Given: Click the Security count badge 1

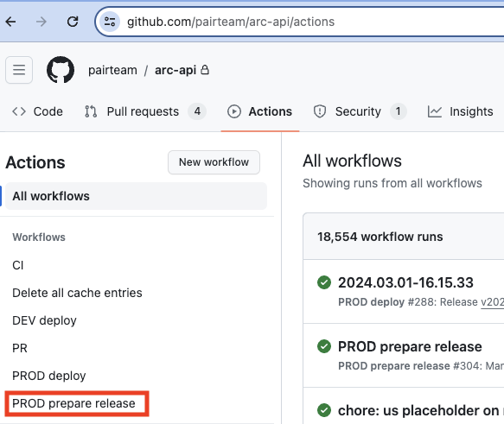Looking at the screenshot, I should [x=399, y=111].
